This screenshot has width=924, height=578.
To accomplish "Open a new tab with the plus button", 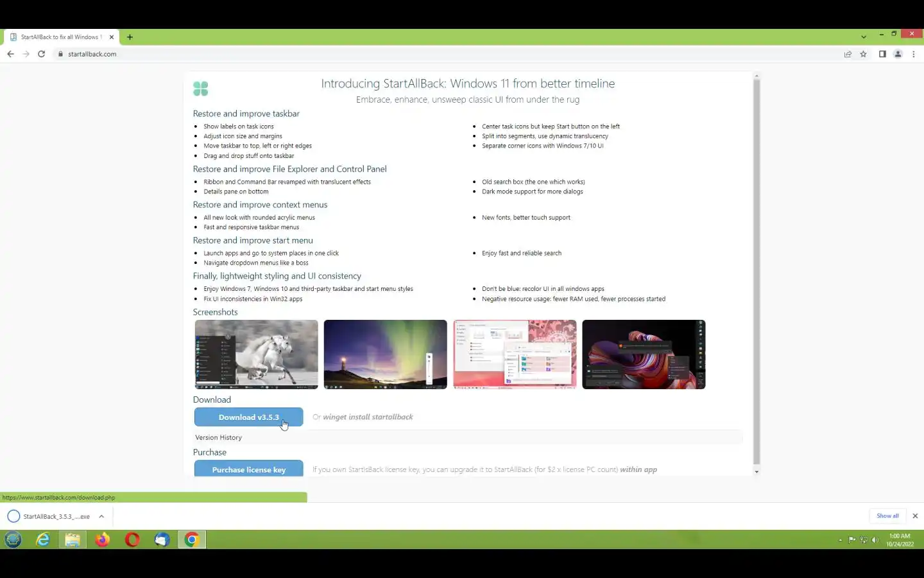I will tap(130, 37).
